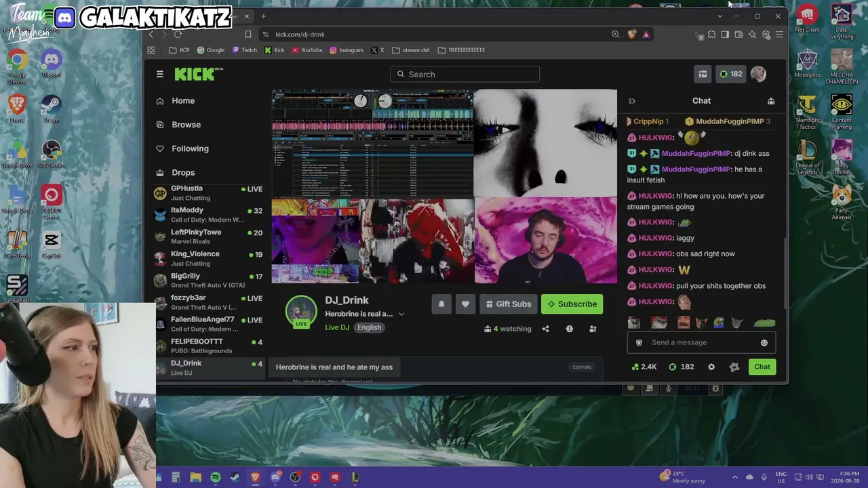Open the fozzyb3ar channel in sidebar

point(209,302)
